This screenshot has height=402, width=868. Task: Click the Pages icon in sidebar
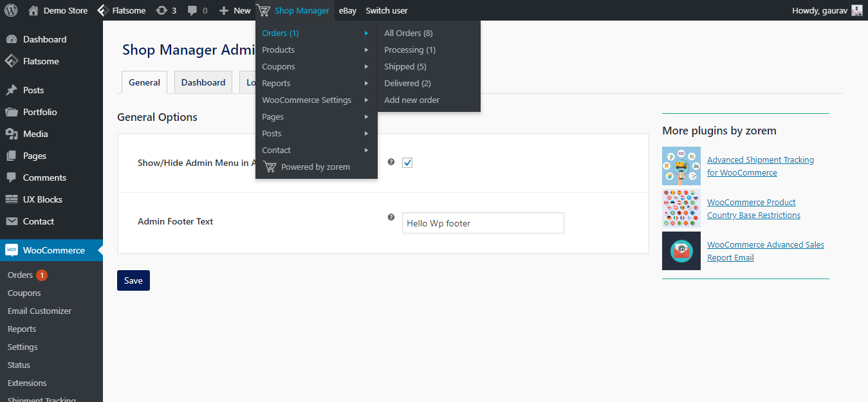pyautogui.click(x=12, y=156)
